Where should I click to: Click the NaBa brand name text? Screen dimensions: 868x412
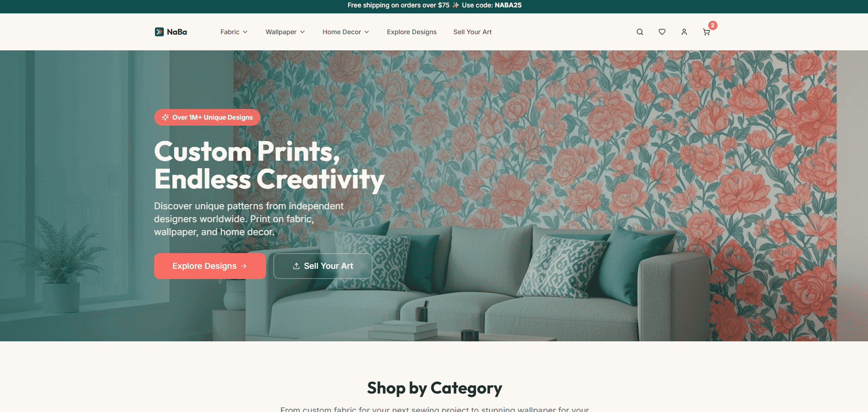click(x=177, y=32)
